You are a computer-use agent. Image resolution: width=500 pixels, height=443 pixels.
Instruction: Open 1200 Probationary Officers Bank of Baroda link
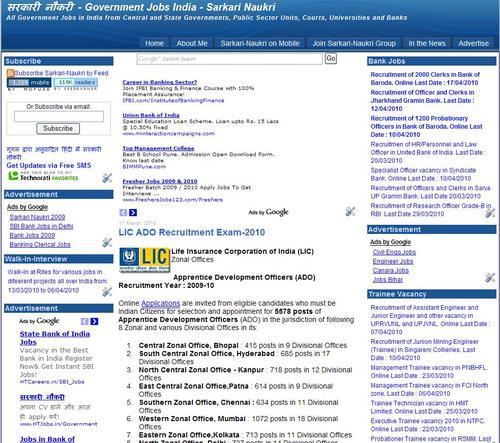426,126
